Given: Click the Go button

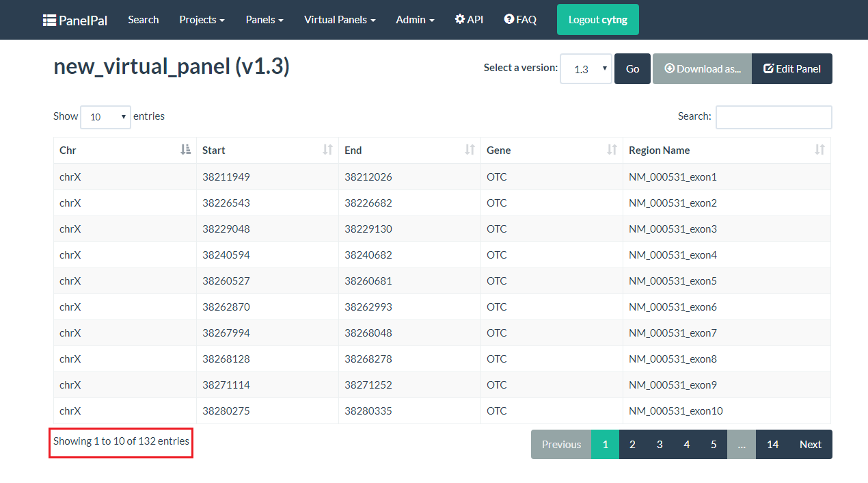Looking at the screenshot, I should [x=632, y=69].
